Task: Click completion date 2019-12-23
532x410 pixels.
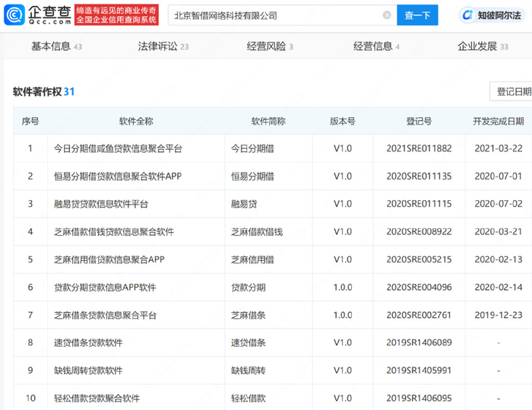Action: (499, 315)
